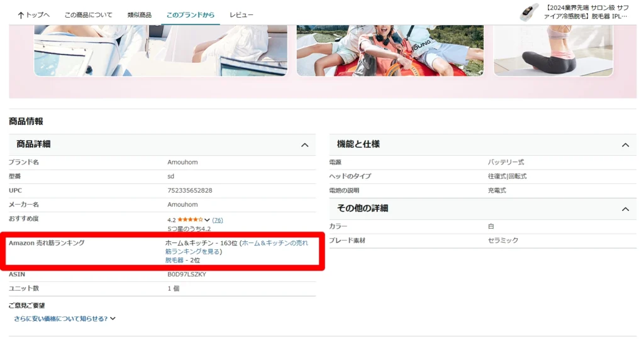Collapse the その他の詳細 section with its chevron

pos(625,209)
